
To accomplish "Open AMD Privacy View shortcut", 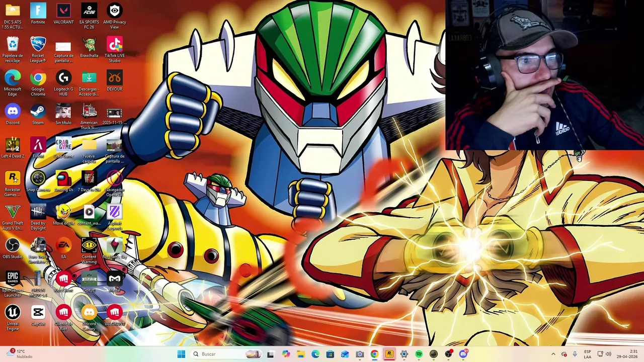I will pyautogui.click(x=115, y=16).
